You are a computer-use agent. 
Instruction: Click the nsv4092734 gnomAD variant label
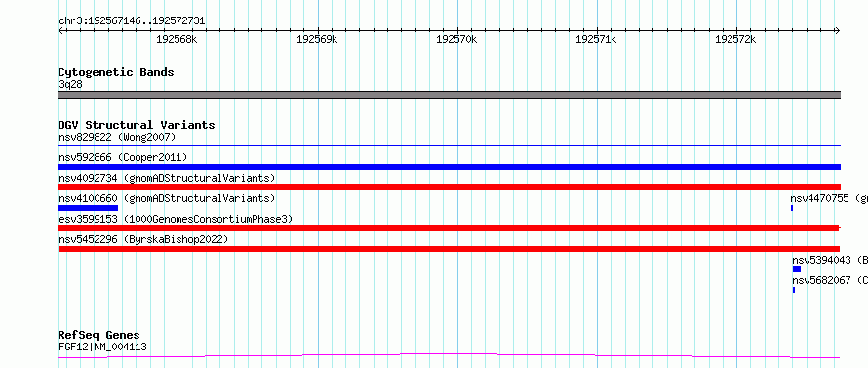pos(167,178)
